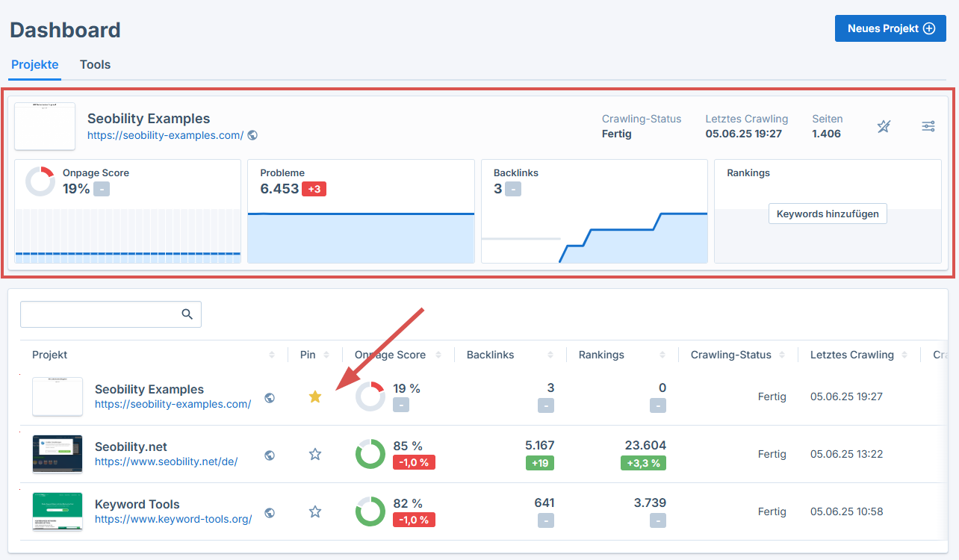Switch to the Tools tab
959x560 pixels.
[x=96, y=64]
